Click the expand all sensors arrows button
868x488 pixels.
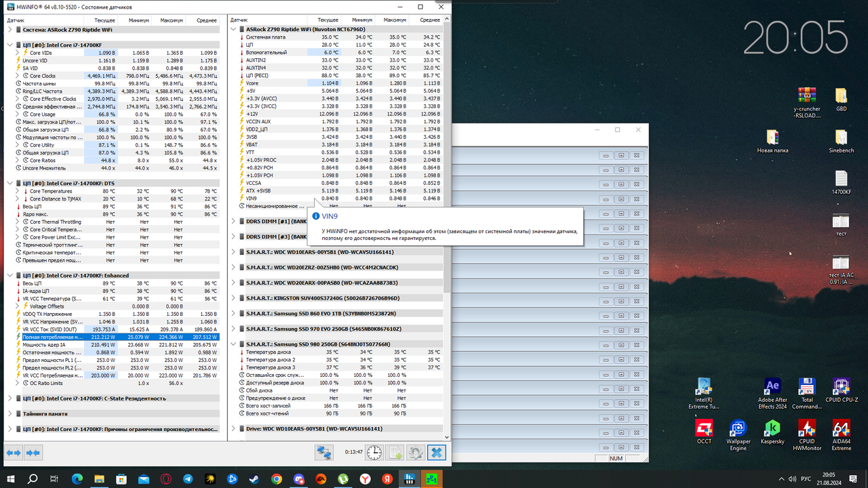click(13, 452)
